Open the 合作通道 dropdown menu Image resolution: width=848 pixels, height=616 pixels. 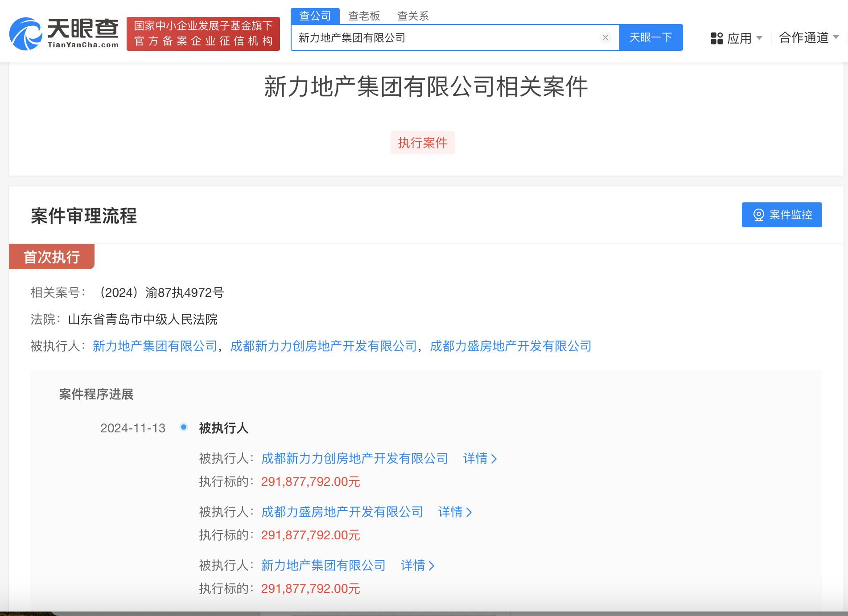[808, 38]
